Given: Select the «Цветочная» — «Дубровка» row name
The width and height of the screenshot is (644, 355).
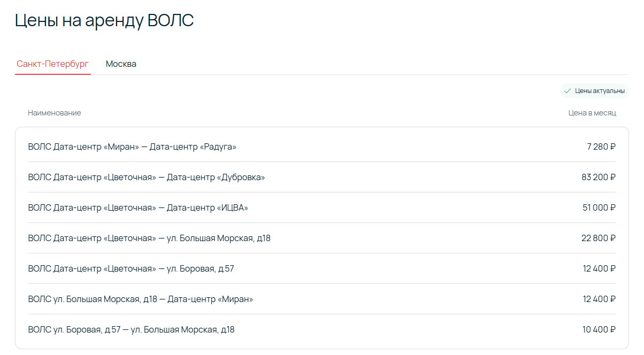Looking at the screenshot, I should tap(147, 177).
